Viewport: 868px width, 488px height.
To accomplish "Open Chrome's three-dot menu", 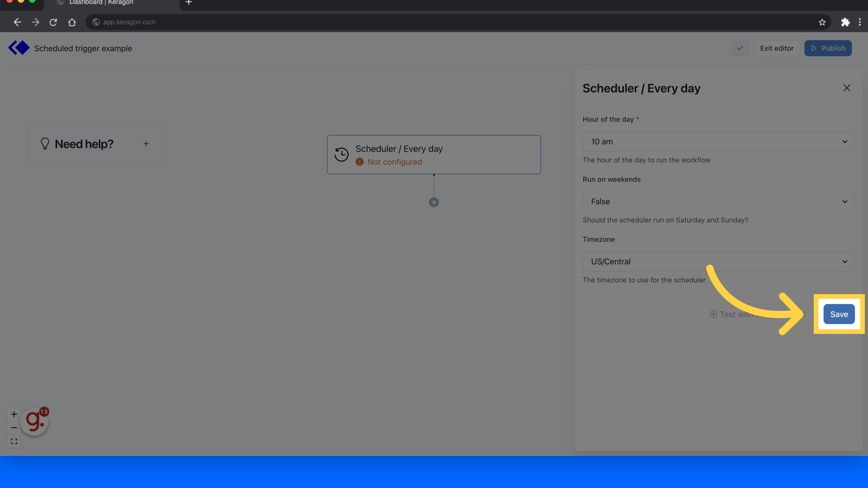I will [860, 22].
